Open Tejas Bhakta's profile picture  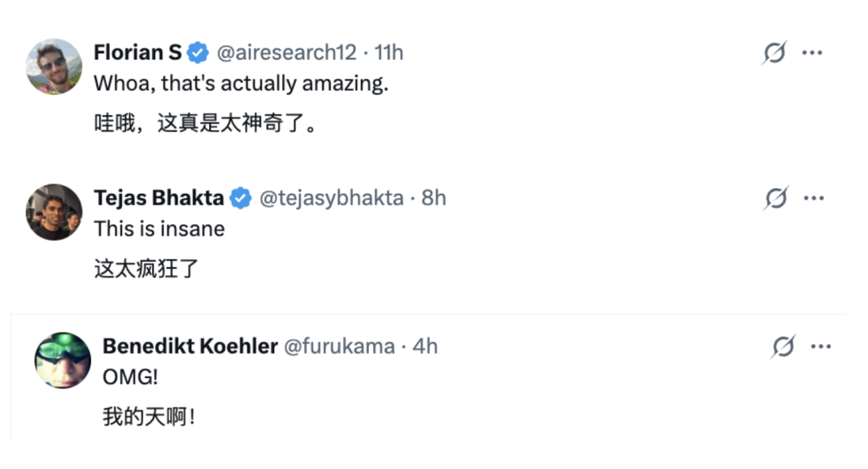(x=55, y=212)
